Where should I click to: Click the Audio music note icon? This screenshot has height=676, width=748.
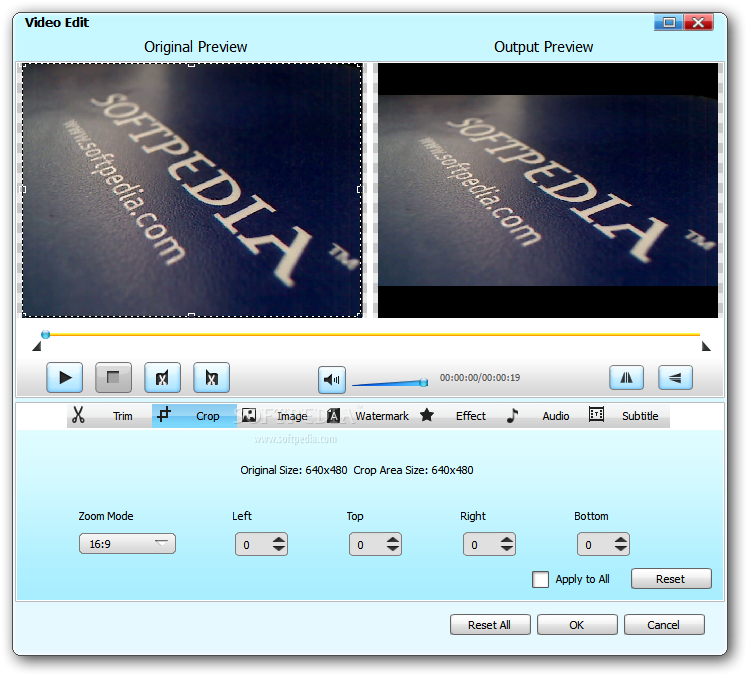[x=512, y=415]
